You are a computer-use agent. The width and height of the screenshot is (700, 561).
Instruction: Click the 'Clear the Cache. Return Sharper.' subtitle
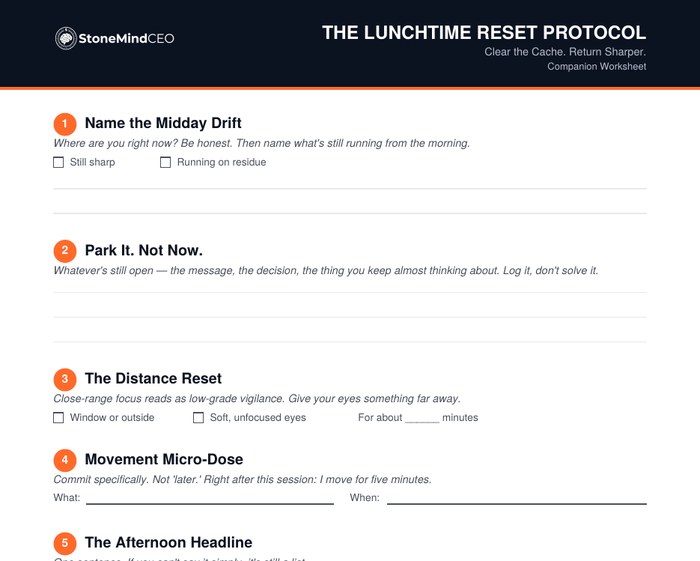565,52
